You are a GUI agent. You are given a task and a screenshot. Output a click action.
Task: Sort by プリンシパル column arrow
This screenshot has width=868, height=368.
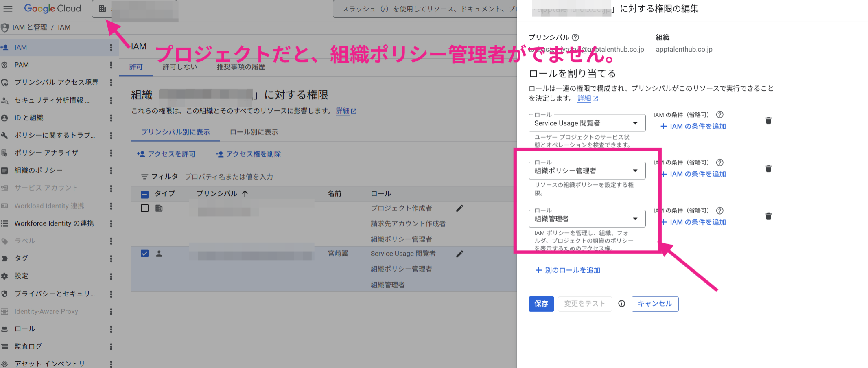tap(245, 194)
